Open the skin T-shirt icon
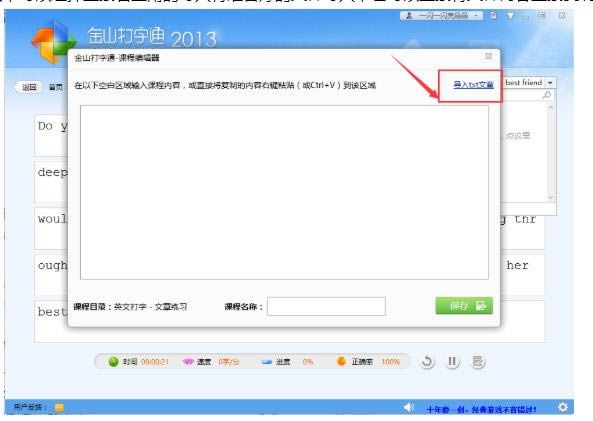The height and width of the screenshot is (421, 593). pyautogui.click(x=511, y=16)
